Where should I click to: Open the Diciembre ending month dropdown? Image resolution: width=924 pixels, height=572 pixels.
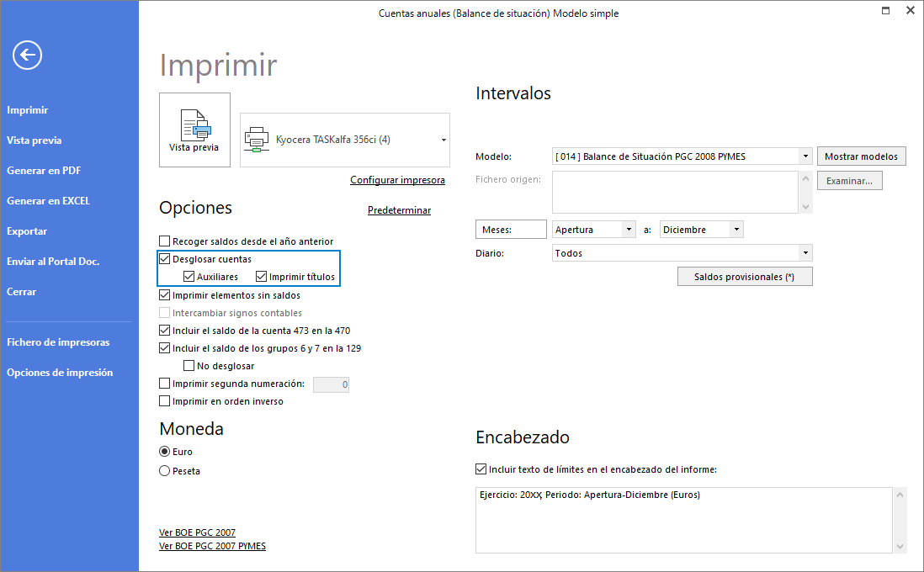(736, 229)
